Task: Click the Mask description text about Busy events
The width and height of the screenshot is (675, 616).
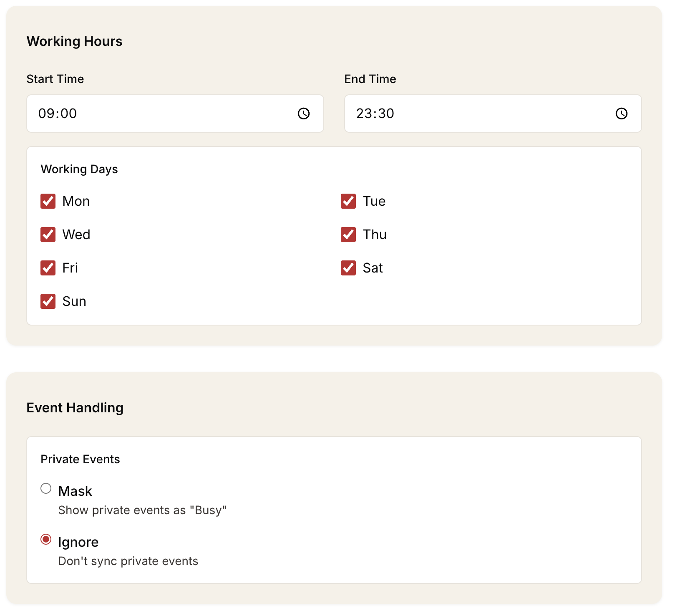Action: (142, 510)
